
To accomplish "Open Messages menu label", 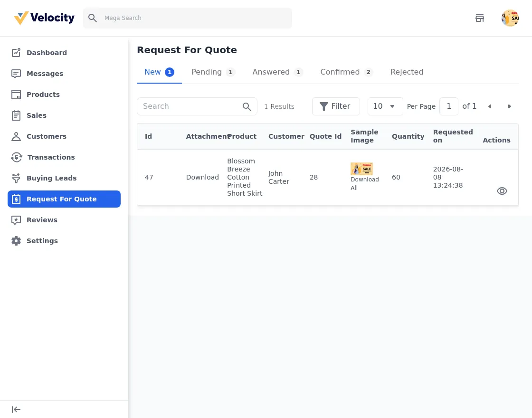I will [45, 74].
